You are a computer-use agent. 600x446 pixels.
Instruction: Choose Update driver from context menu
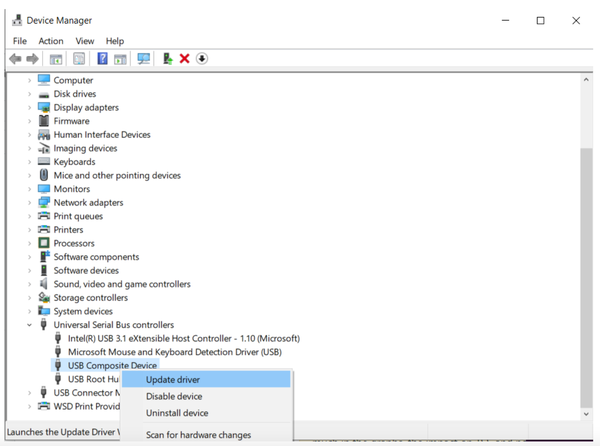click(206, 379)
